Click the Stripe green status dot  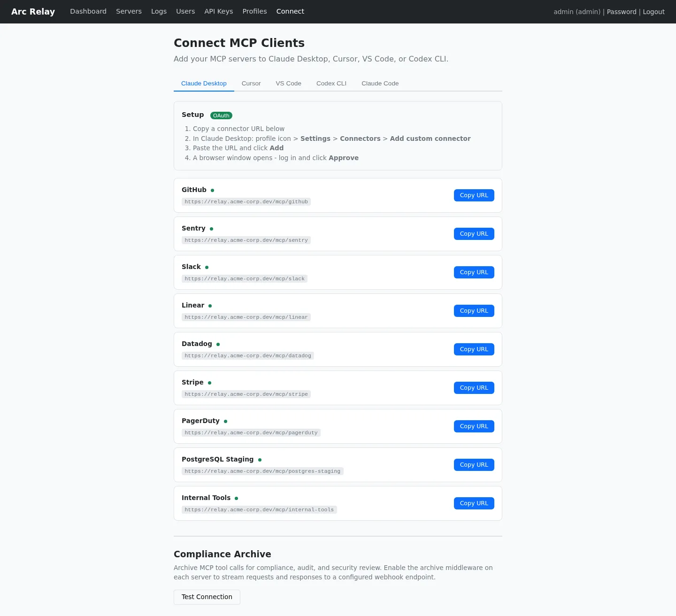point(209,383)
